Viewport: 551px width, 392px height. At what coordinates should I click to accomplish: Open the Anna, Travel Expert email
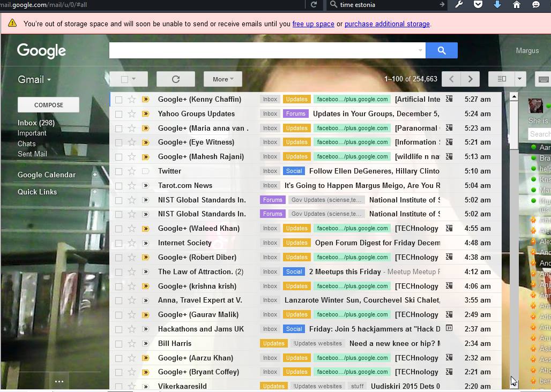click(x=306, y=300)
